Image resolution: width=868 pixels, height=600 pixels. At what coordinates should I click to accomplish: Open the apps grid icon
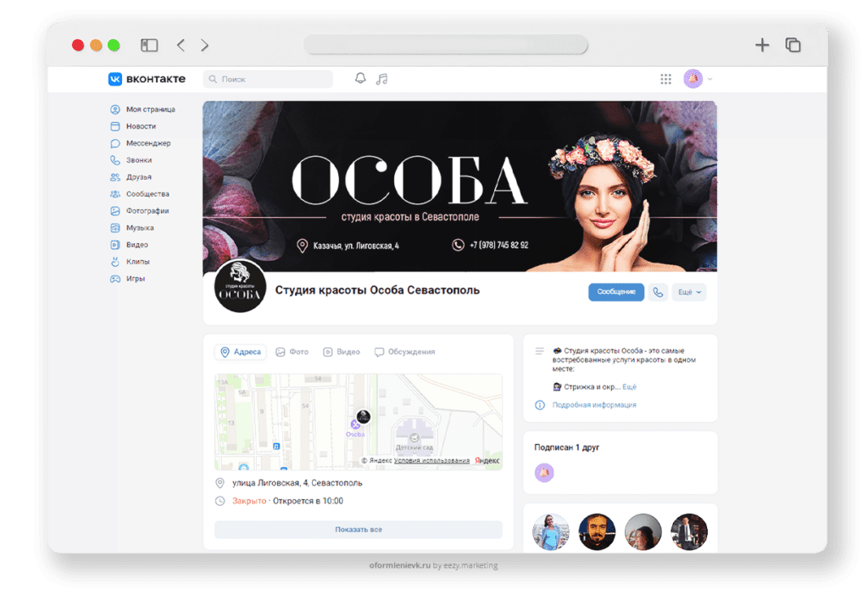(666, 79)
